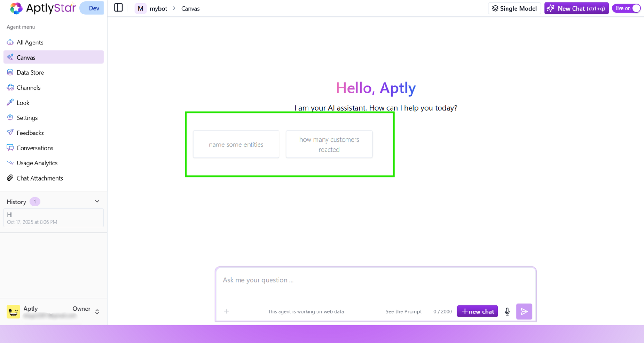Click the plus icon in the chat input bar
644x343 pixels.
226,311
